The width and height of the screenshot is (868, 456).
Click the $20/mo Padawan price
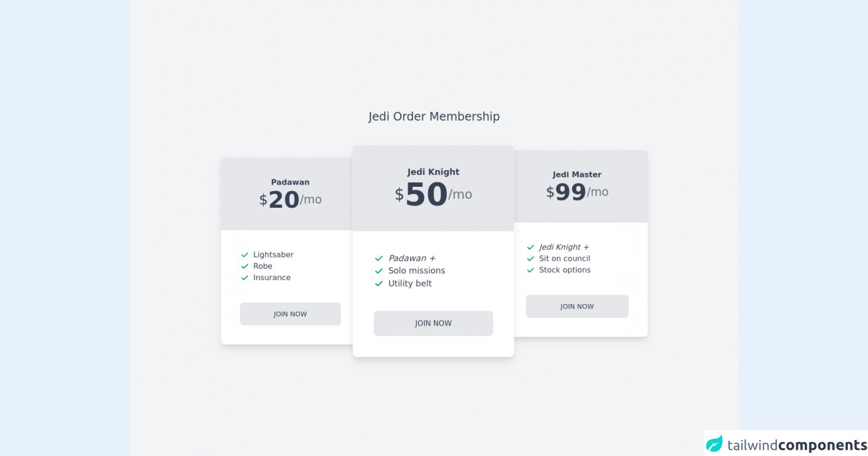point(290,200)
